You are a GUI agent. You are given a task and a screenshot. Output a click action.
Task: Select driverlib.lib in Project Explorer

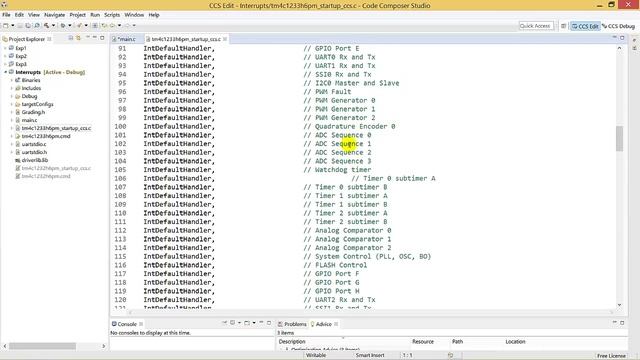[x=34, y=160]
